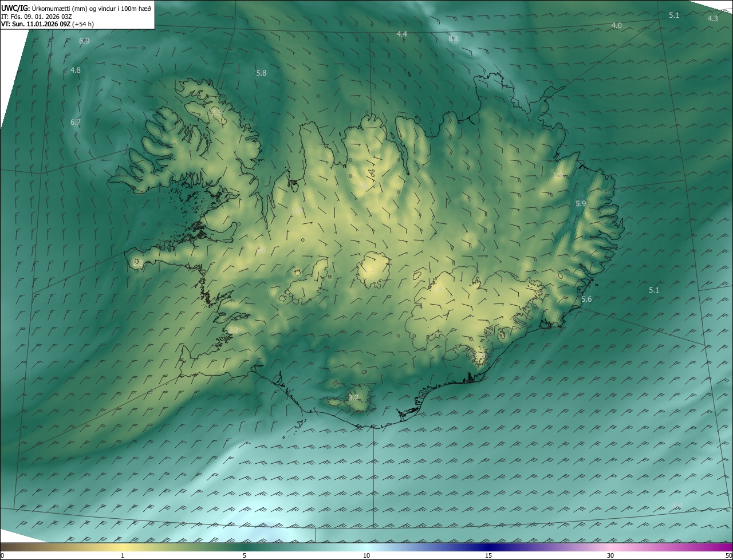The width and height of the screenshot is (733, 560).
Task: Pick the light cyan color at tick 10
Action: pos(366,547)
